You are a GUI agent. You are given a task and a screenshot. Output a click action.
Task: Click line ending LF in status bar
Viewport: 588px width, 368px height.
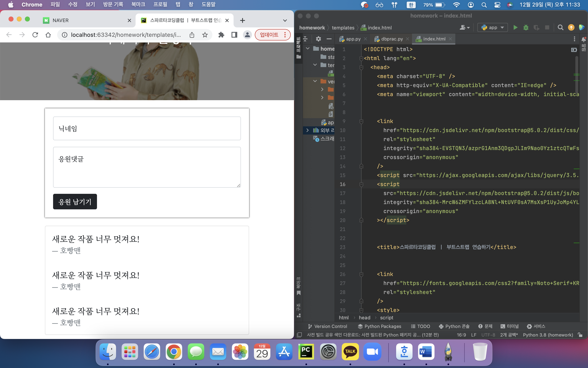pos(473,335)
